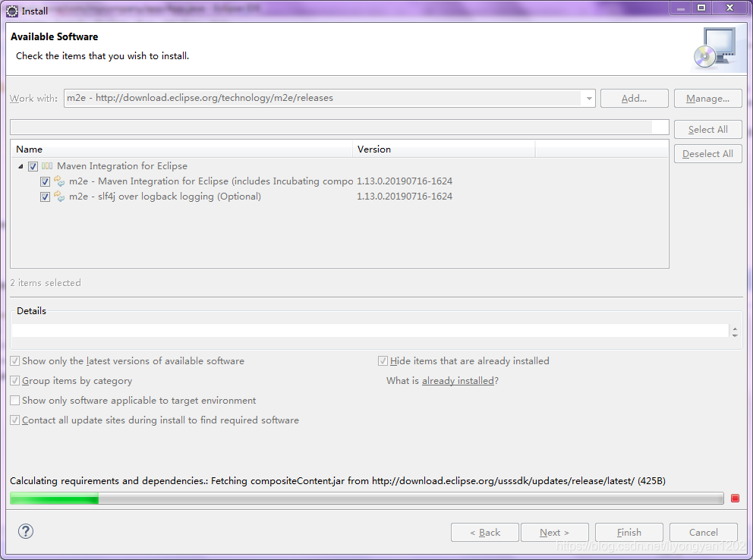The height and width of the screenshot is (560, 753).
Task: Click Select All button
Action: coord(707,130)
